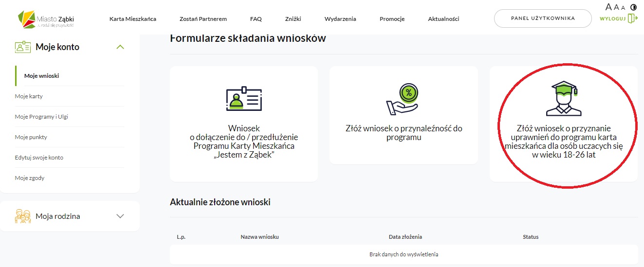This screenshot has height=267, width=644.
Task: Open Moje karty in the sidebar
Action: pos(29,96)
